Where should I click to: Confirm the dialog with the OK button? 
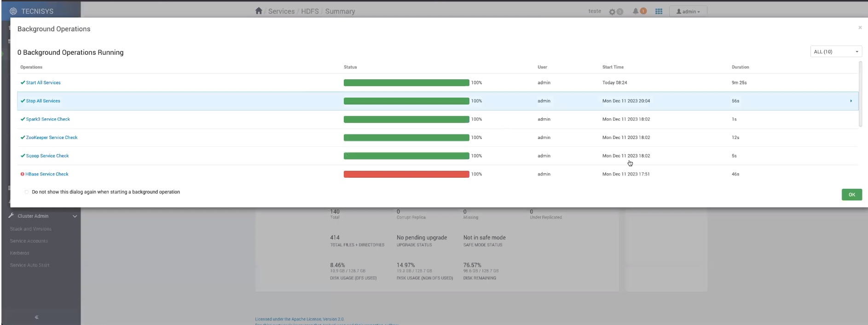tap(851, 195)
